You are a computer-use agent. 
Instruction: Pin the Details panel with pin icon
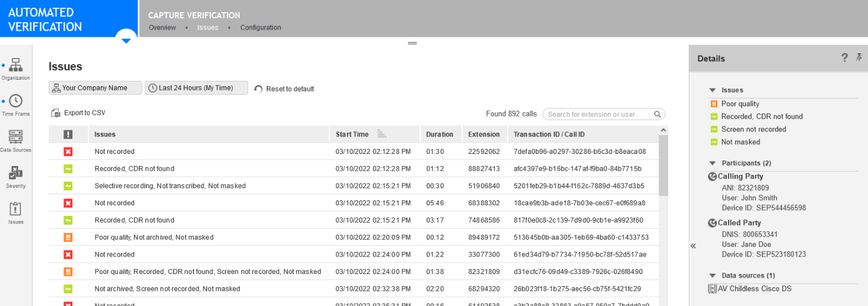(x=859, y=58)
